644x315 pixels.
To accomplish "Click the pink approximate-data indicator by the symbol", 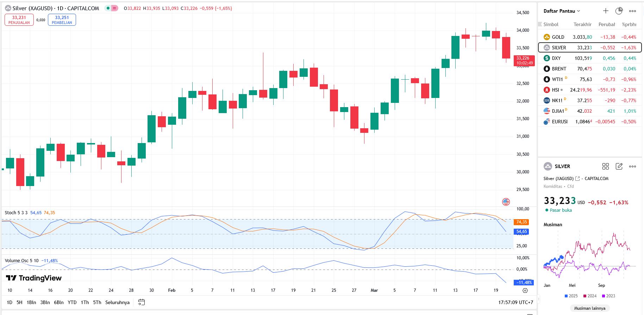I will click(x=115, y=8).
